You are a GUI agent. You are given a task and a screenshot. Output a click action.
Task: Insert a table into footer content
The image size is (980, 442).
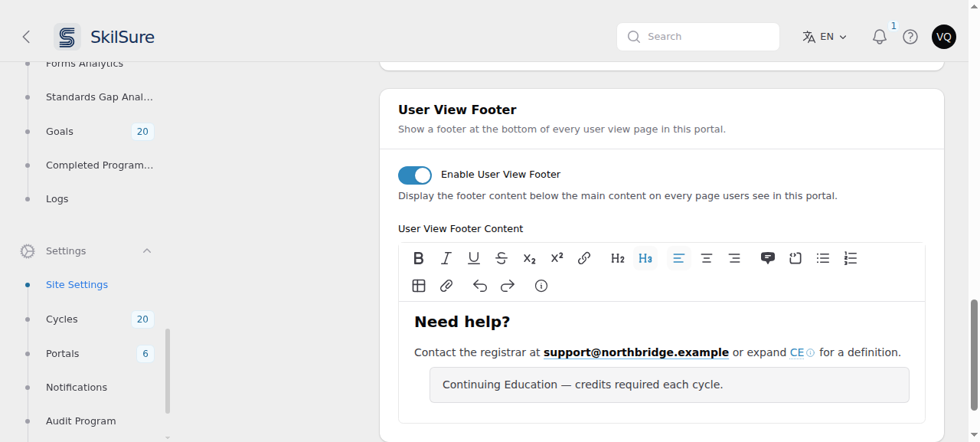pos(419,286)
